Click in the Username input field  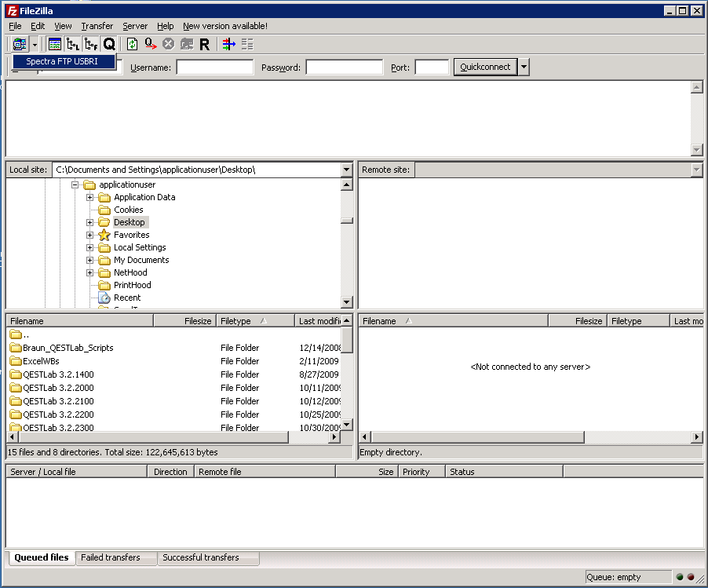coord(214,68)
